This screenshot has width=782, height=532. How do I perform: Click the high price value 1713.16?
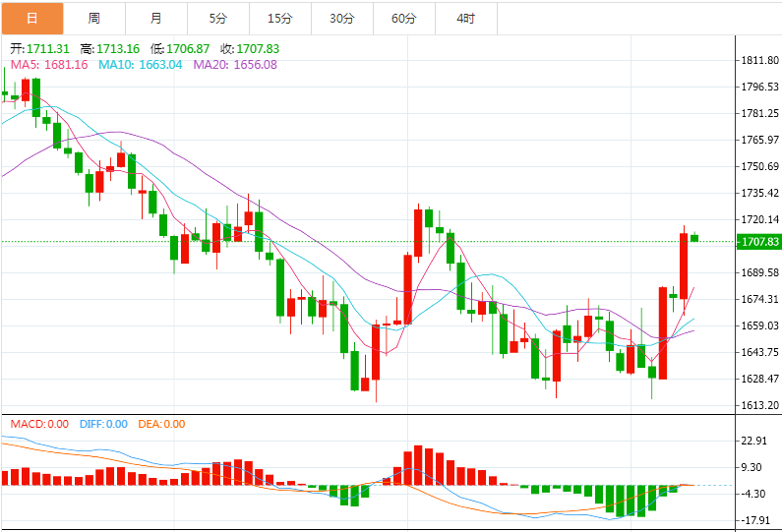[x=118, y=49]
